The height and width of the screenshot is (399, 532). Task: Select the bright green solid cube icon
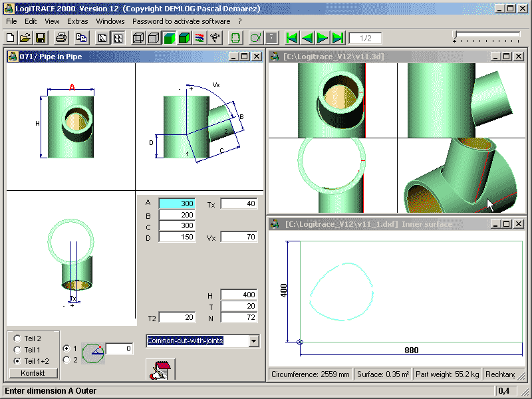[169, 38]
